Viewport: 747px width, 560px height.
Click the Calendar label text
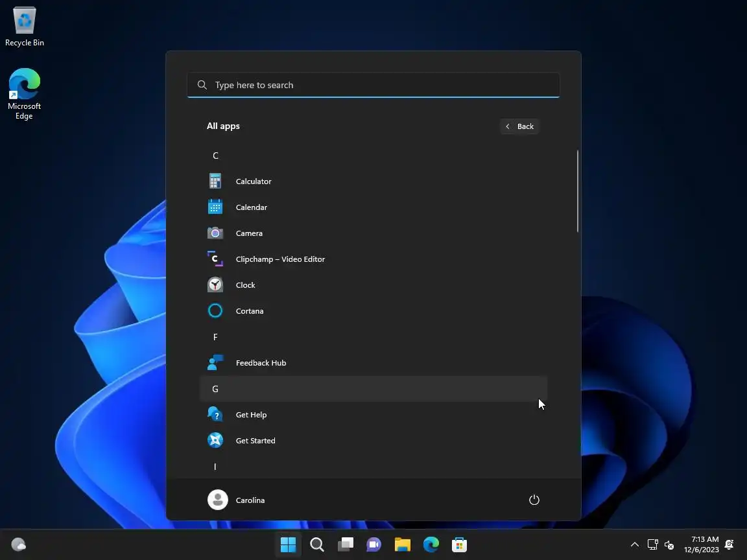click(x=252, y=207)
